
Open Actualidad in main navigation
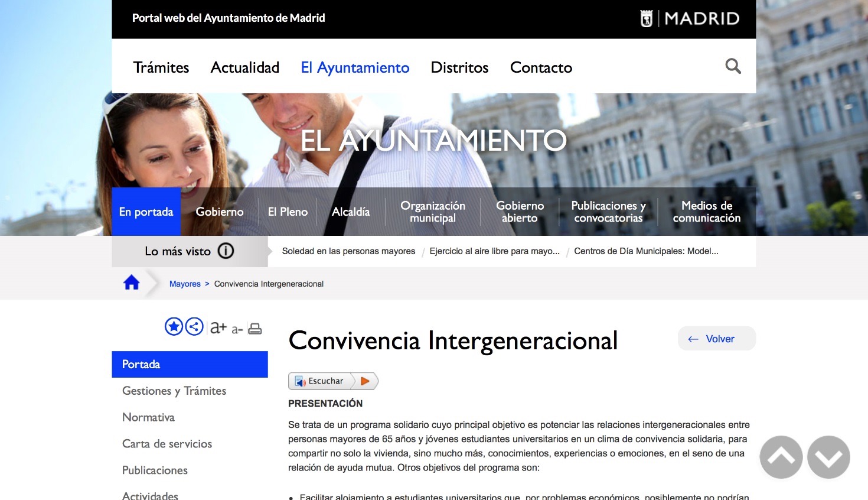[245, 67]
